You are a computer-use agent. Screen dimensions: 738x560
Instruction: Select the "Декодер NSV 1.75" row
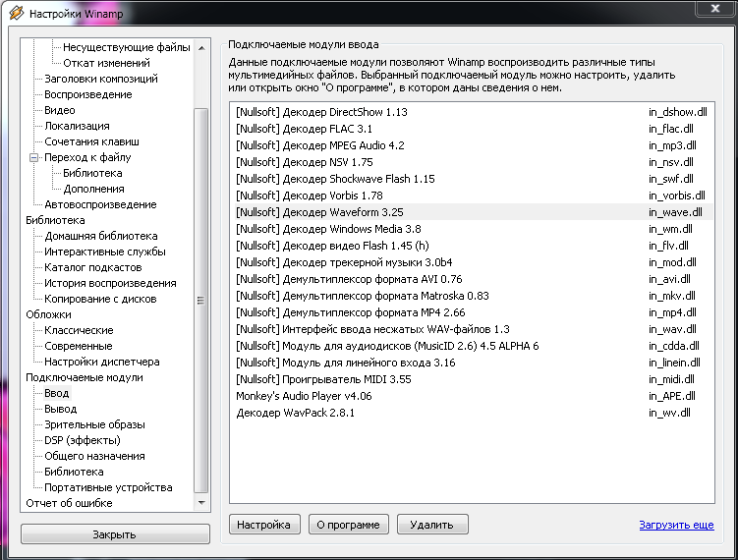tap(472, 162)
